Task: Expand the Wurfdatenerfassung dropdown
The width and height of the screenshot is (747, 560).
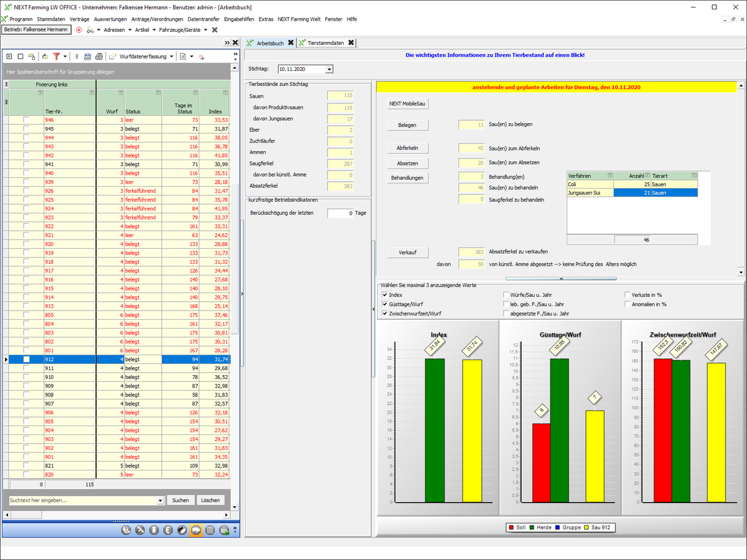Action: (x=171, y=57)
